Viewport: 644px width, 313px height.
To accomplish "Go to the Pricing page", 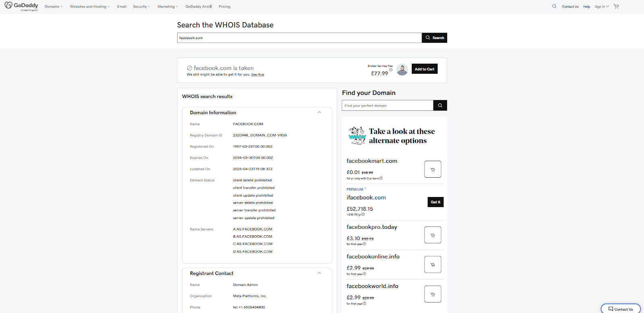I will [x=224, y=7].
